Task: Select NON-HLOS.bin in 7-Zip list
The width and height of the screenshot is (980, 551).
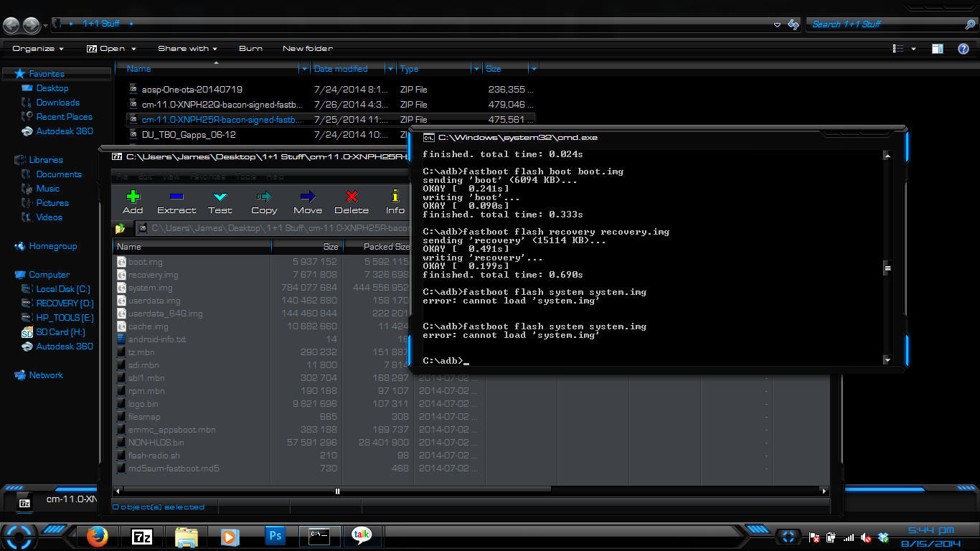Action: click(156, 443)
